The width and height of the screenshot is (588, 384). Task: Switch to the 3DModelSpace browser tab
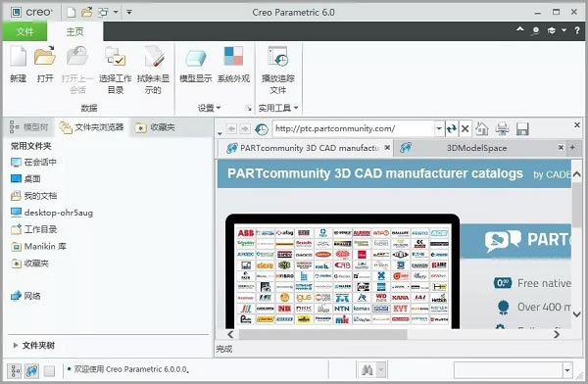pyautogui.click(x=476, y=148)
